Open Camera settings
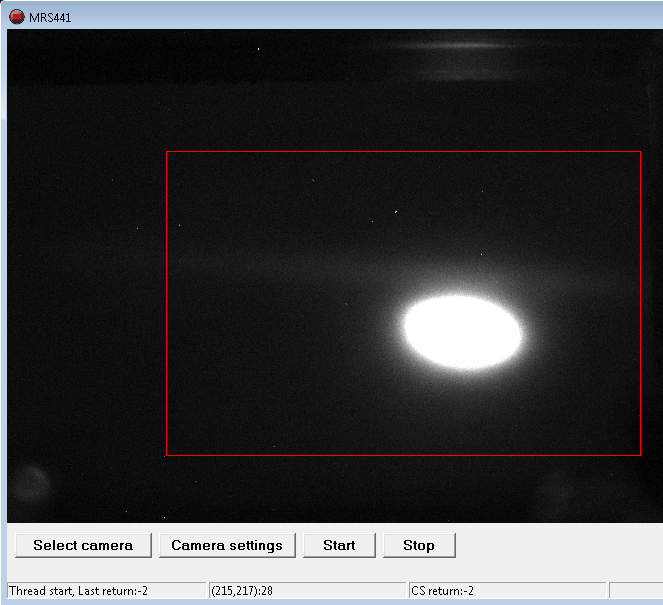Screen dimensions: 663x605 [x=227, y=545]
